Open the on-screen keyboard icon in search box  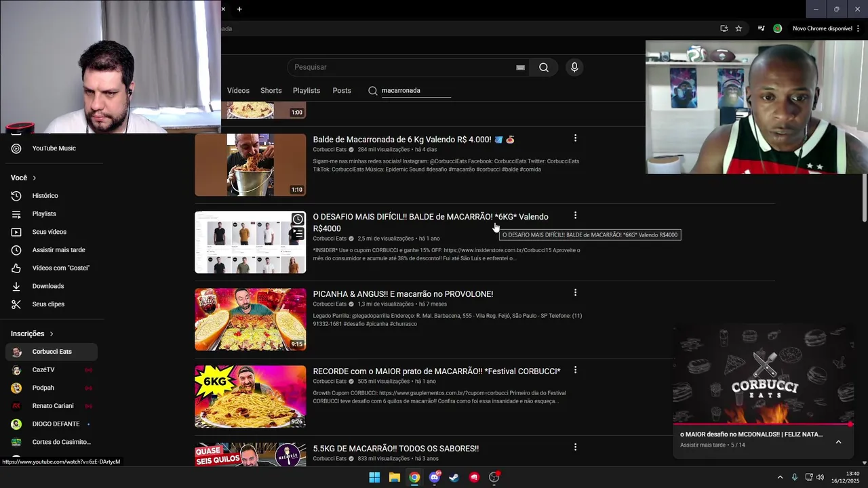520,67
